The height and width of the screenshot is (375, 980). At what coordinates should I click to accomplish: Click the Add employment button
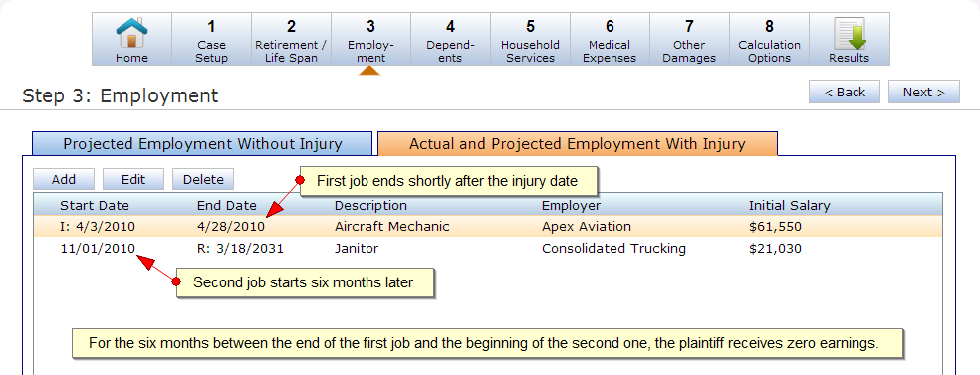[x=64, y=179]
